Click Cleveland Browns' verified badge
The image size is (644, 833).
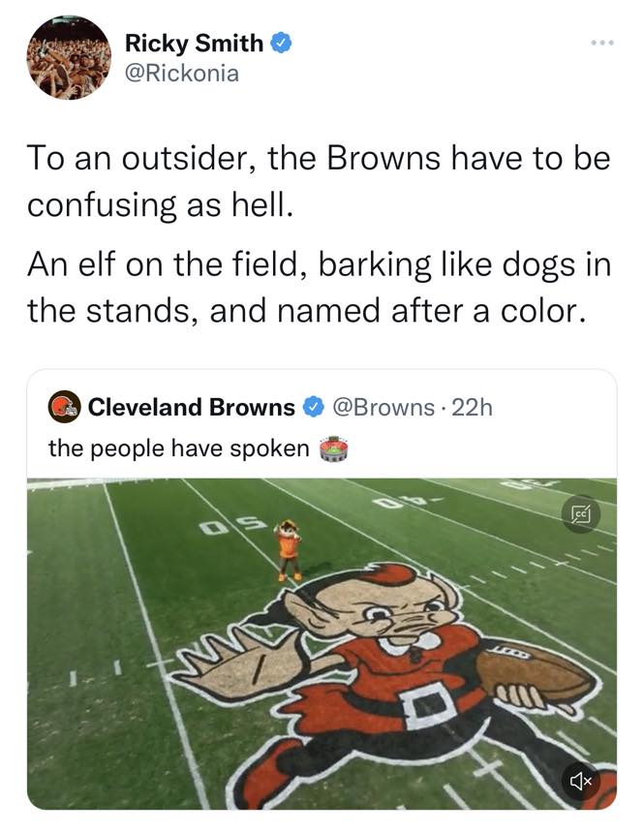tap(313, 408)
